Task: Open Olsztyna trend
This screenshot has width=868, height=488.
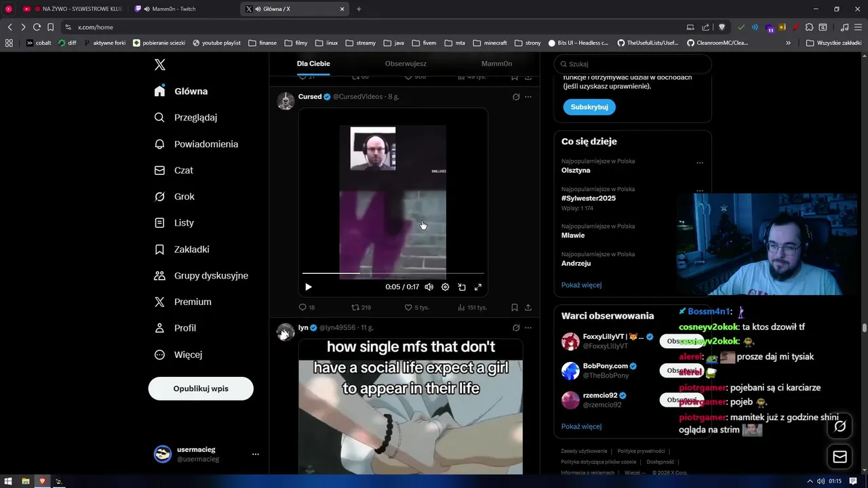Action: (x=576, y=170)
